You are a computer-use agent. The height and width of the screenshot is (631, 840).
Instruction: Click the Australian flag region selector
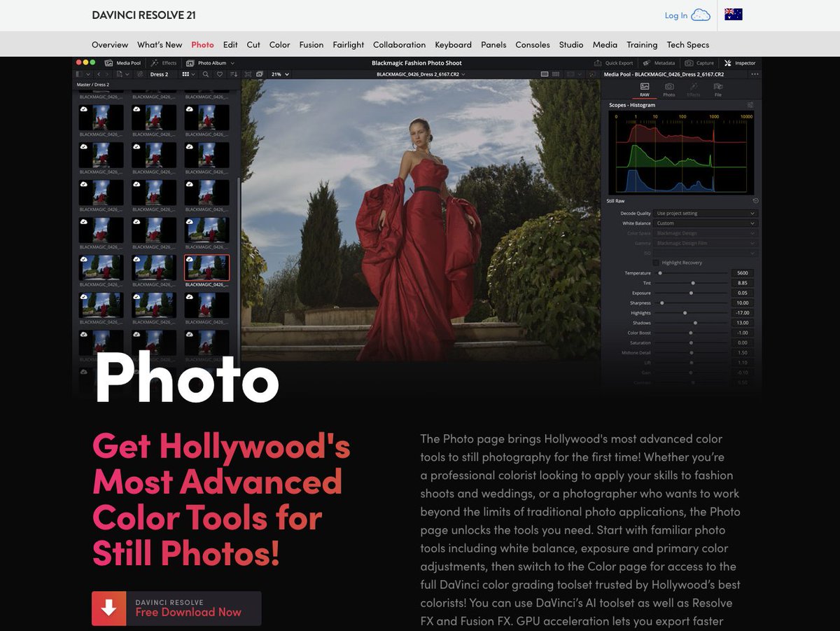pos(734,15)
